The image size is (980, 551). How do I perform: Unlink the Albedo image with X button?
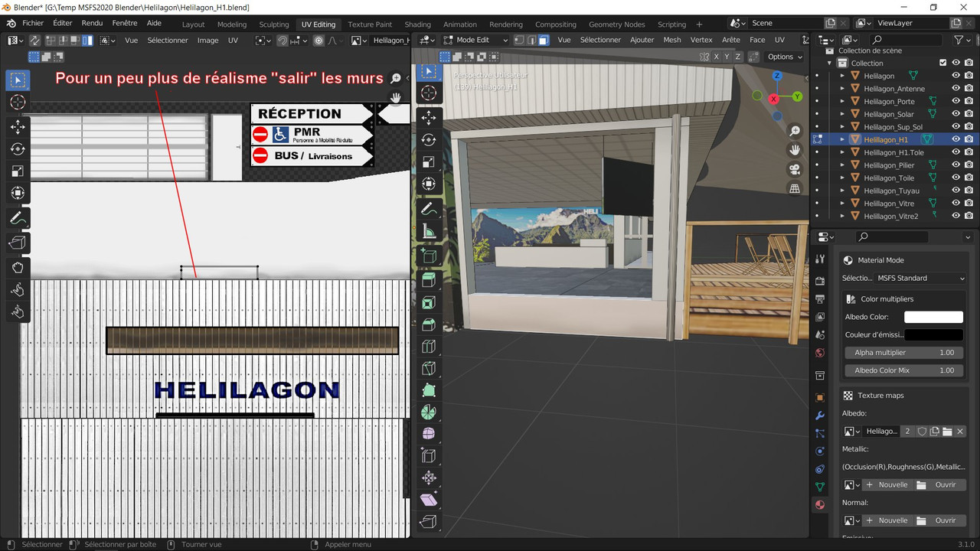(x=960, y=432)
